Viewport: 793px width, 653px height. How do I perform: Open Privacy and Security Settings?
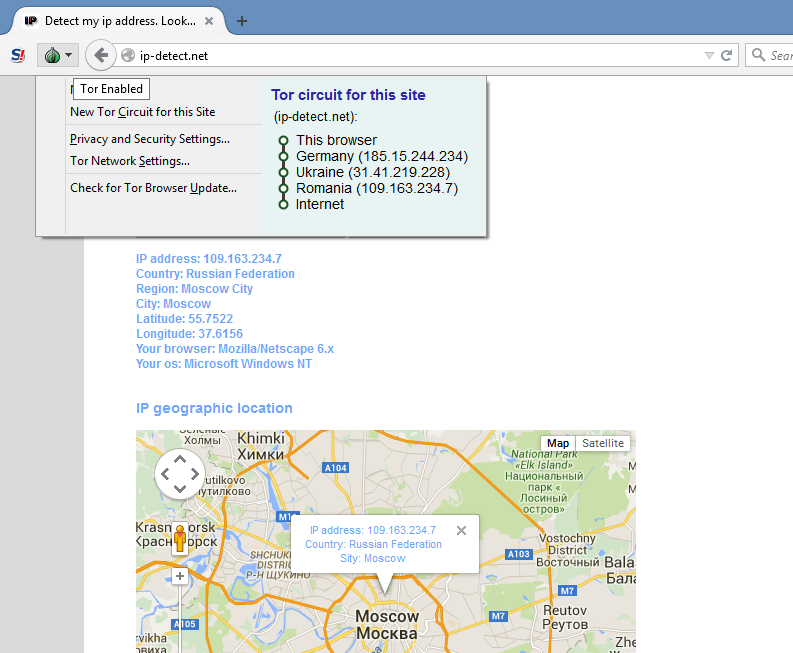(x=150, y=139)
